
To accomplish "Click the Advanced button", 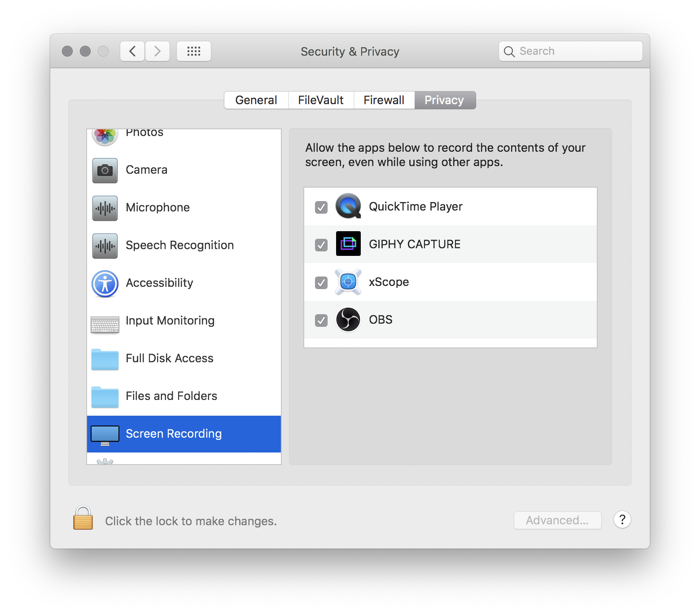I will point(557,520).
